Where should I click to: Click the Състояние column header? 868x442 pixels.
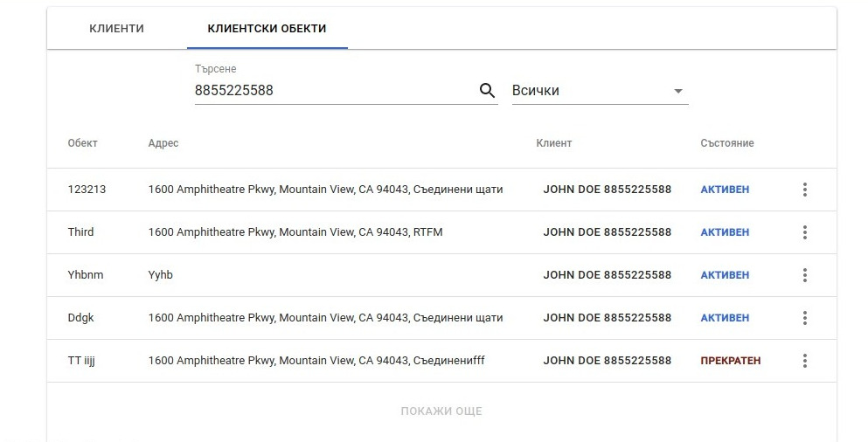pyautogui.click(x=727, y=143)
